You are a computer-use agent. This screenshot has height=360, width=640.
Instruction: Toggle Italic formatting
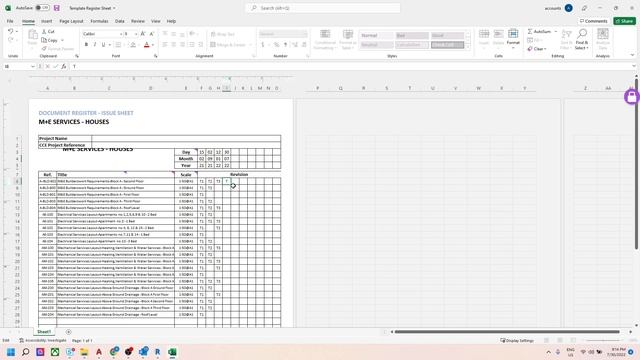coord(95,44)
